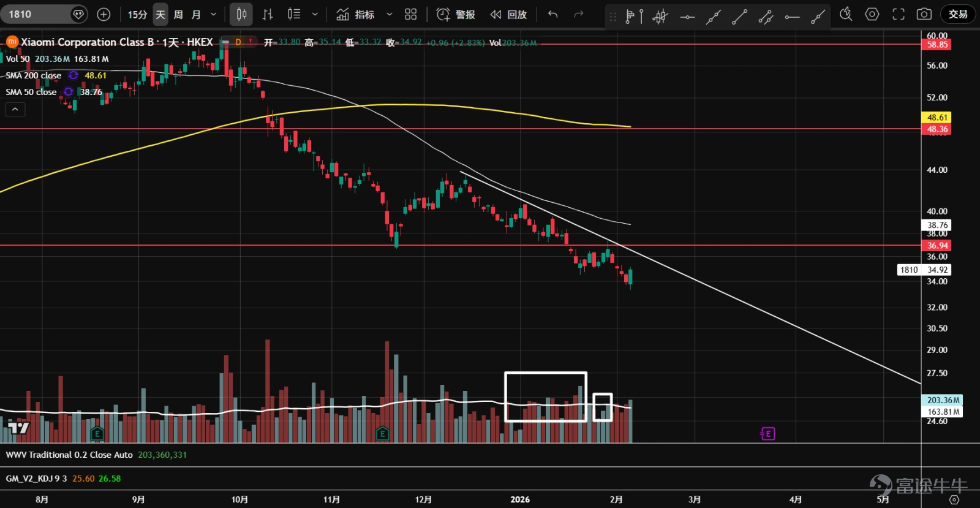Open the chart style dropdown chevron
Screen dimensions: 980x508
[x=315, y=14]
